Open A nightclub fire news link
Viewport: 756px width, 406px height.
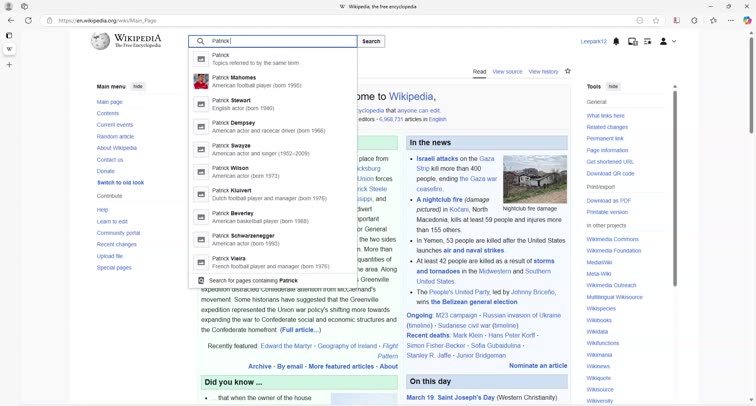click(439, 199)
